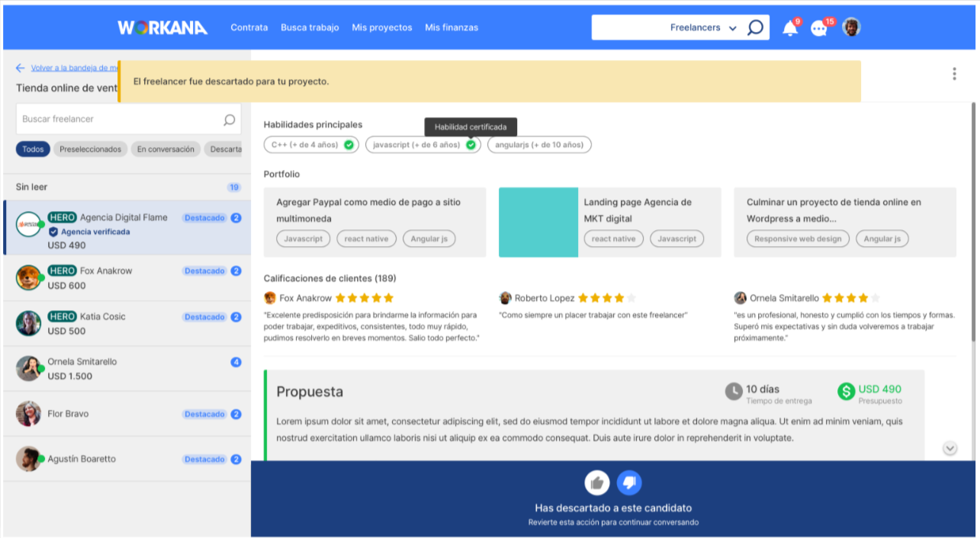Click the back arrow to the inbox
The height and width of the screenshot is (538, 980).
[x=21, y=68]
